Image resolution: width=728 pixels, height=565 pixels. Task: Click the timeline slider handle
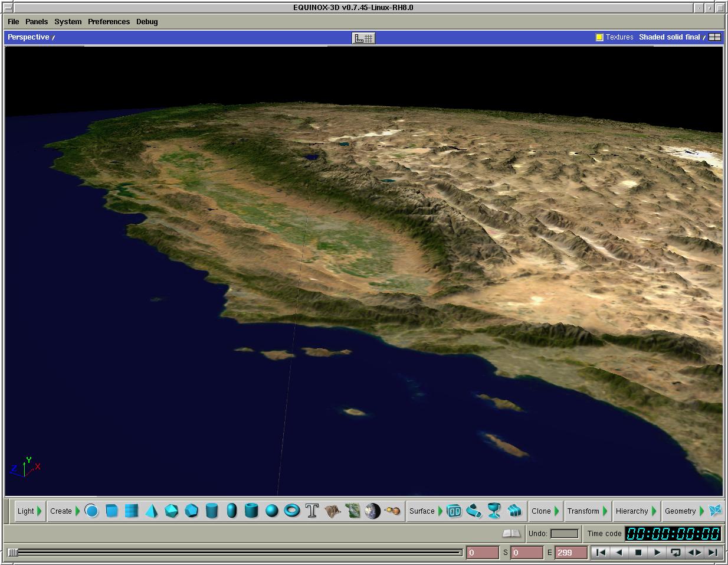pyautogui.click(x=13, y=553)
